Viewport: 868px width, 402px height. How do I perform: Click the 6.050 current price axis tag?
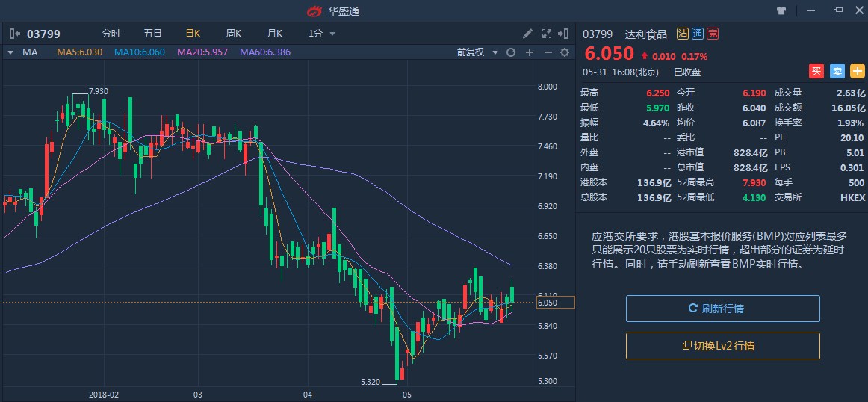(x=556, y=303)
